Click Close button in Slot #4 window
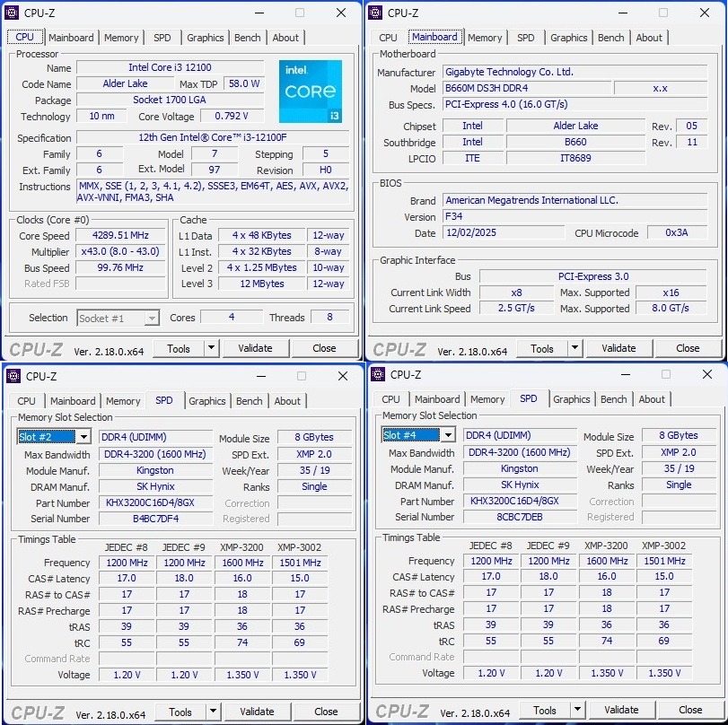The height and width of the screenshot is (725, 728). [690, 710]
